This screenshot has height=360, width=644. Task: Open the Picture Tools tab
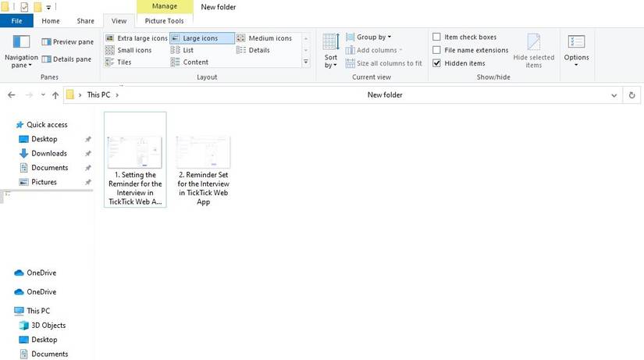[x=164, y=21]
